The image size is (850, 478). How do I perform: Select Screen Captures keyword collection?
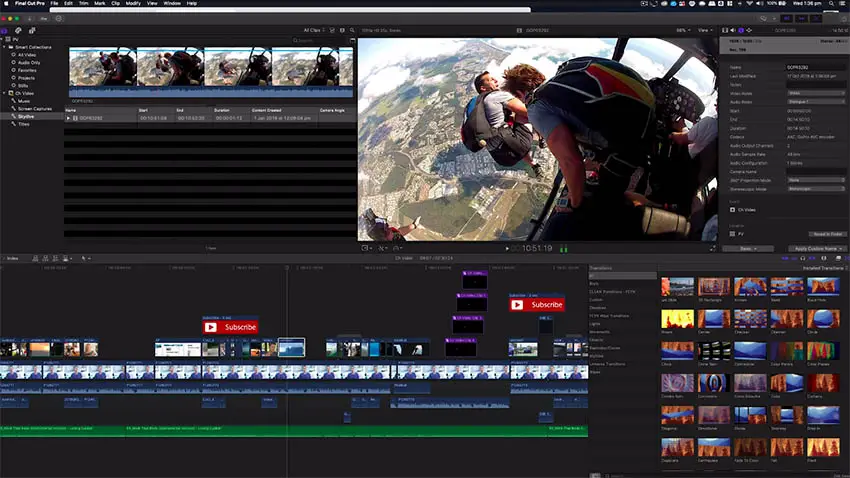(35, 109)
